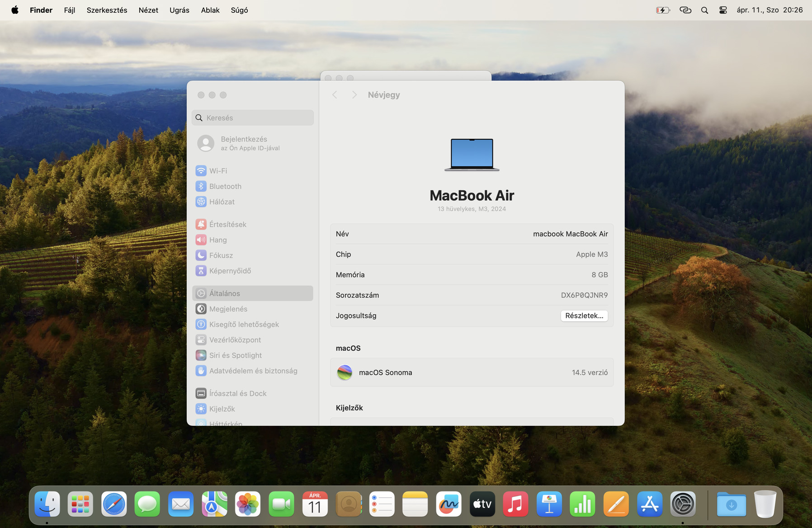Open the Trash in Dock
The image size is (812, 528).
(765, 504)
